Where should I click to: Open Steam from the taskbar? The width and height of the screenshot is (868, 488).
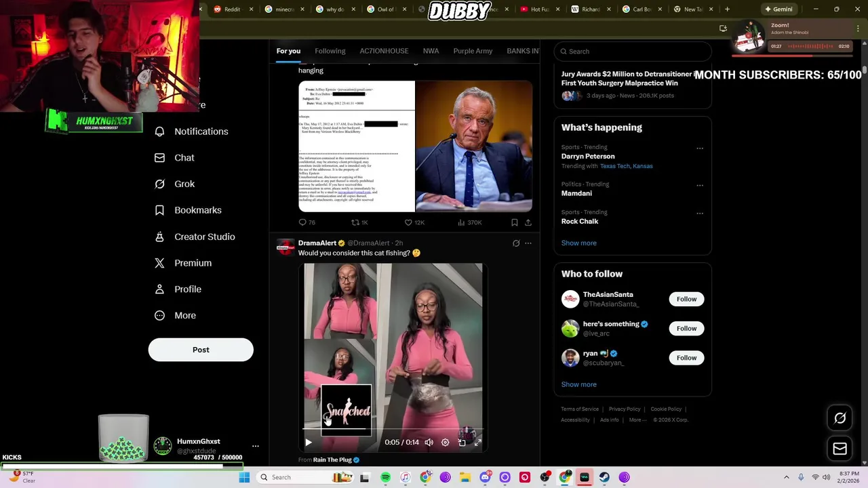point(604,477)
